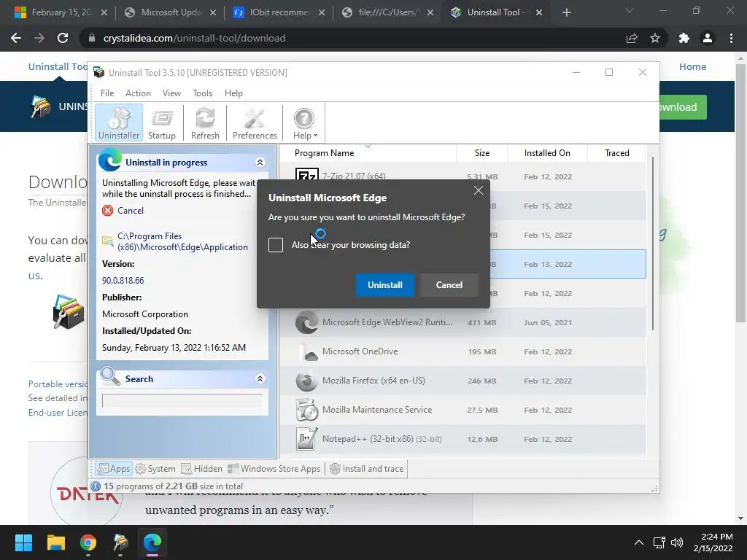Screen dimensions: 747x560
Task: Click the red Cancel X icon in sidebar
Action: click(108, 211)
